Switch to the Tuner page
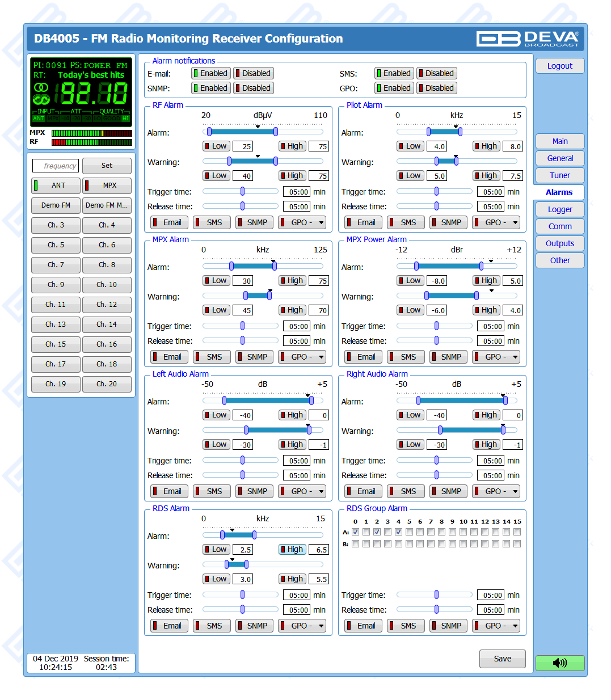 coord(559,175)
